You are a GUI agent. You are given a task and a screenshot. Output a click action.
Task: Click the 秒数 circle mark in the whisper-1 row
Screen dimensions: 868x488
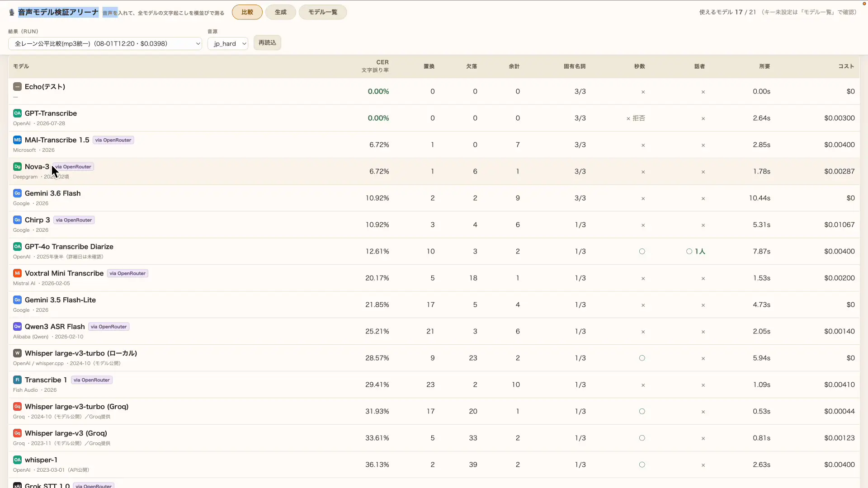click(642, 465)
